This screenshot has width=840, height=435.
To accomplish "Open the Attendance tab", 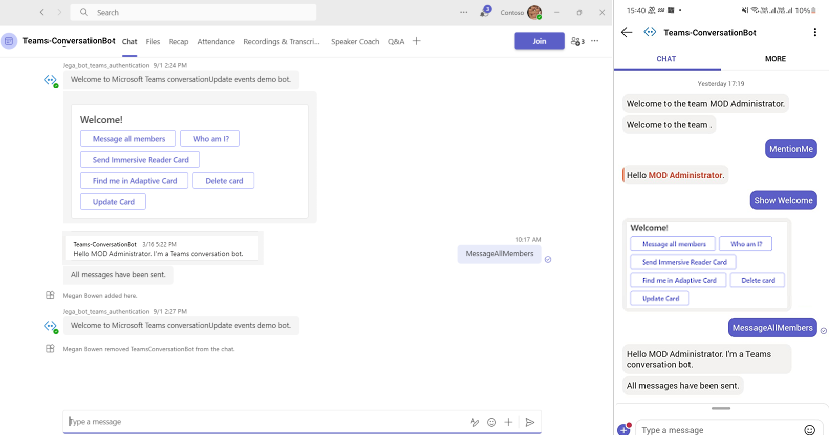I will point(216,41).
